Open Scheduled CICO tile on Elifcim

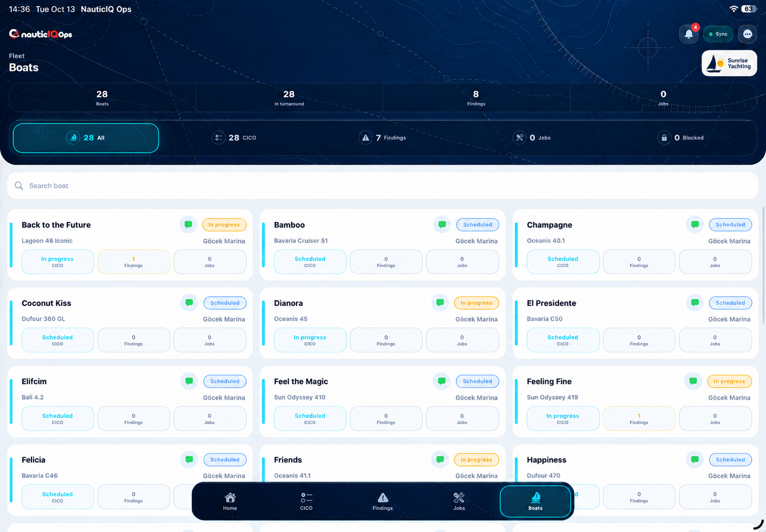[x=58, y=418]
